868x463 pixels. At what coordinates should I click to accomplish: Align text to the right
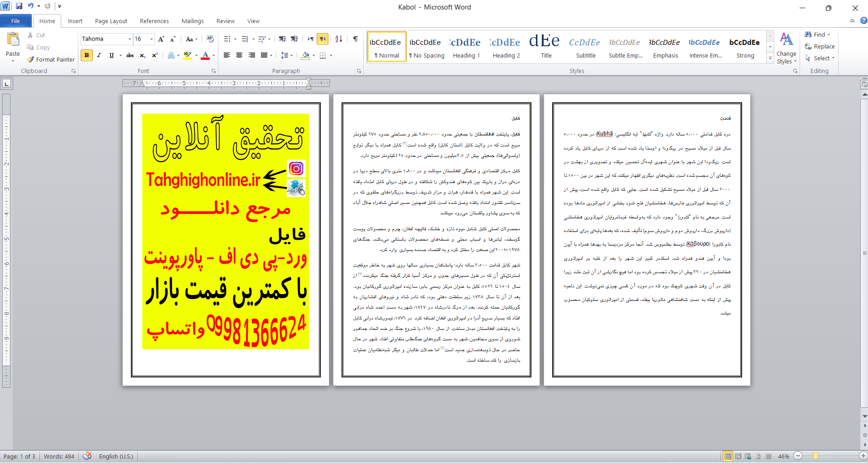point(251,55)
